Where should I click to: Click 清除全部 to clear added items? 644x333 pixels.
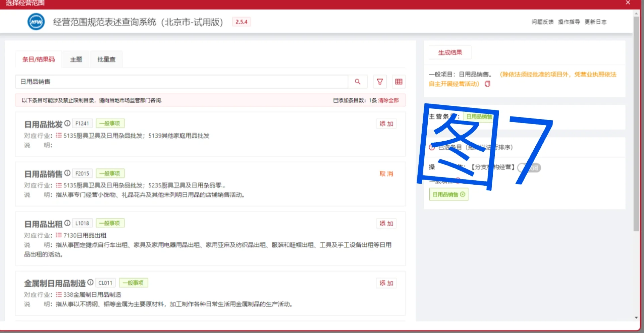point(388,100)
